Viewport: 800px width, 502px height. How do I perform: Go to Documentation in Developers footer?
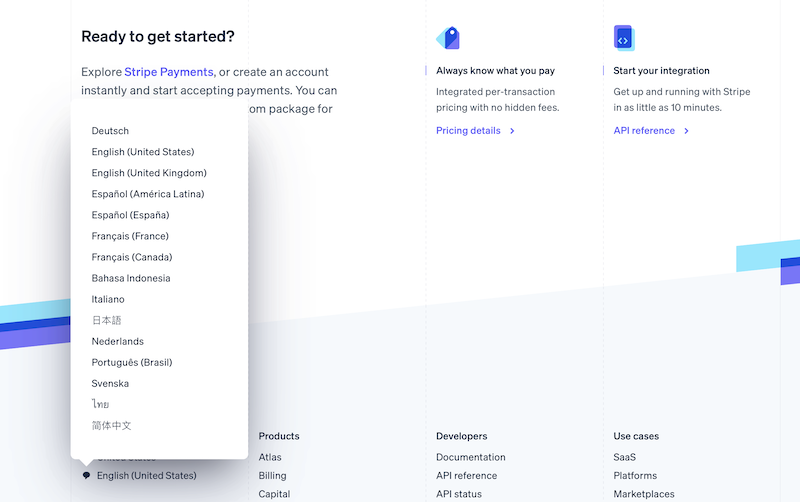pyautogui.click(x=471, y=457)
